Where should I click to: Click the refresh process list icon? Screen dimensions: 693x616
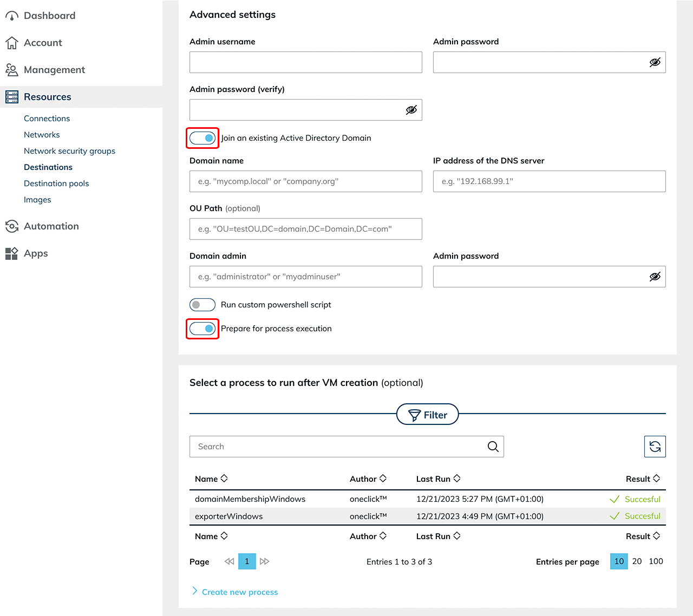[x=655, y=447]
